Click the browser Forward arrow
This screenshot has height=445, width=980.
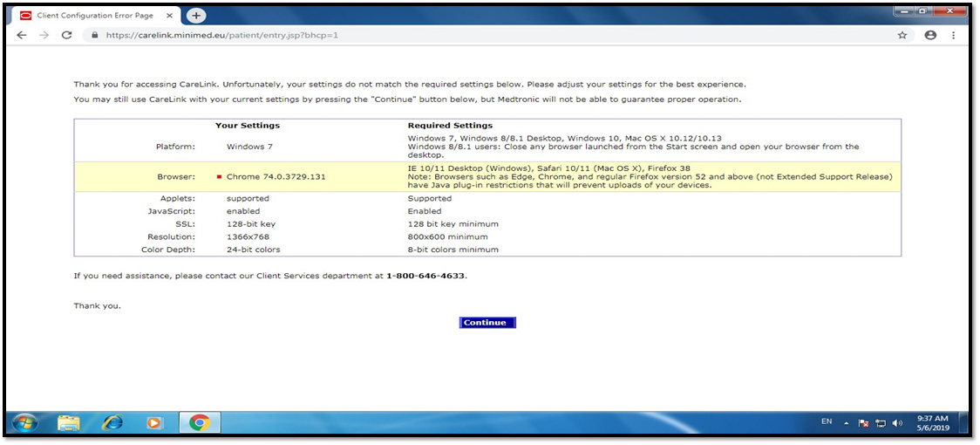44,35
